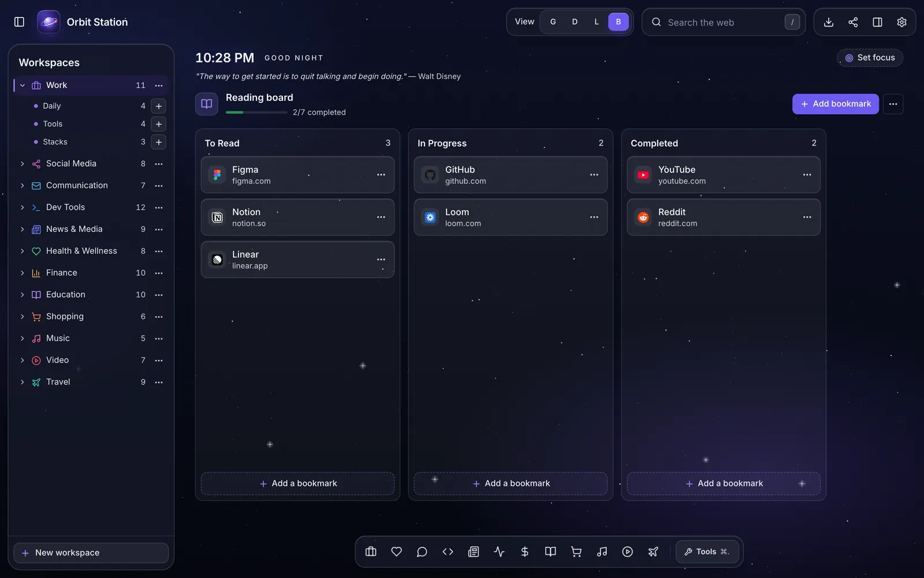The image size is (924, 578).
Task: Toggle the right side panel icon
Action: pos(877,22)
